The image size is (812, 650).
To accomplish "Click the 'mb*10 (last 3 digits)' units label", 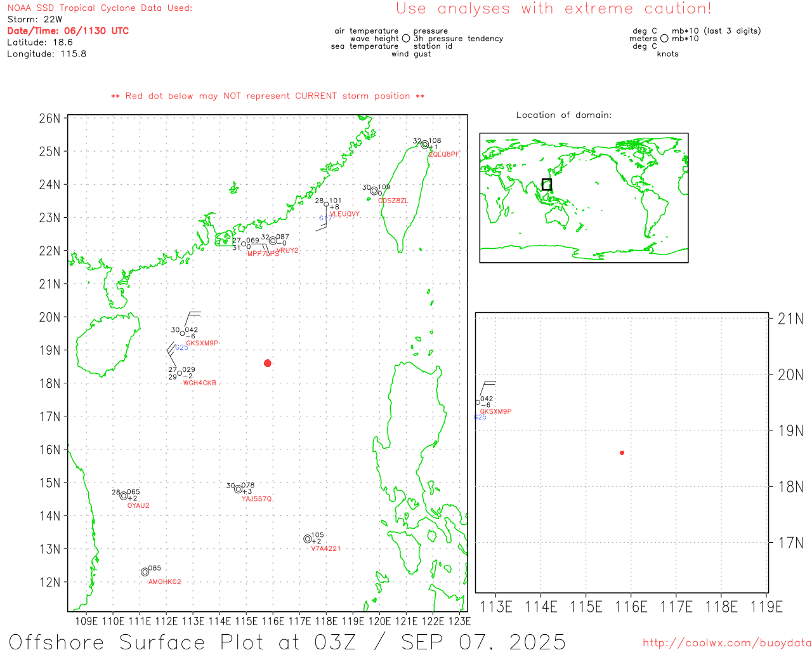I will (x=716, y=31).
